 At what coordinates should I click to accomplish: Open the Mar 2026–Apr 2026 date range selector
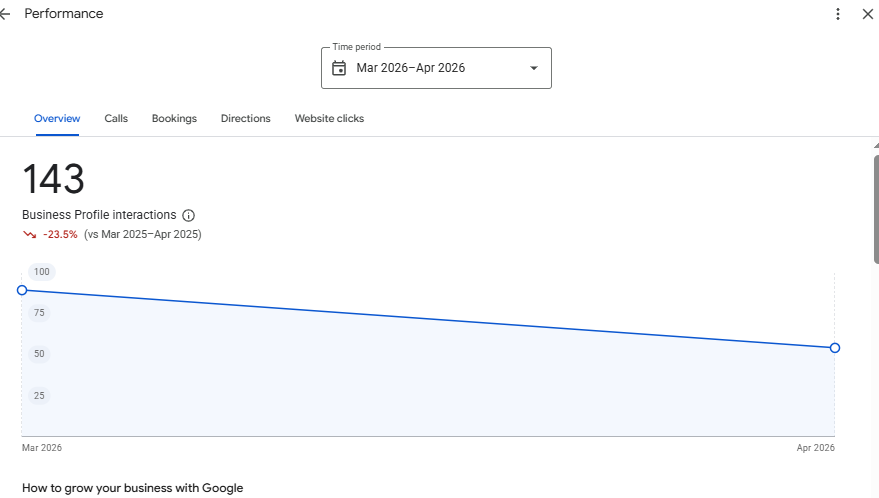[x=436, y=68]
